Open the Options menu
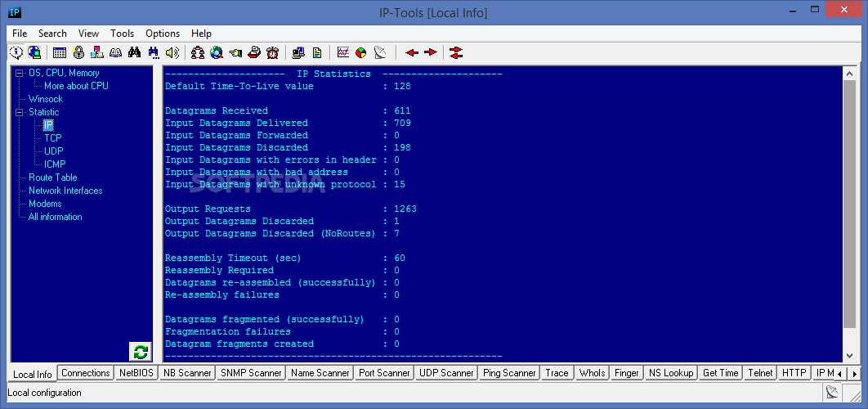The image size is (868, 409). click(163, 34)
